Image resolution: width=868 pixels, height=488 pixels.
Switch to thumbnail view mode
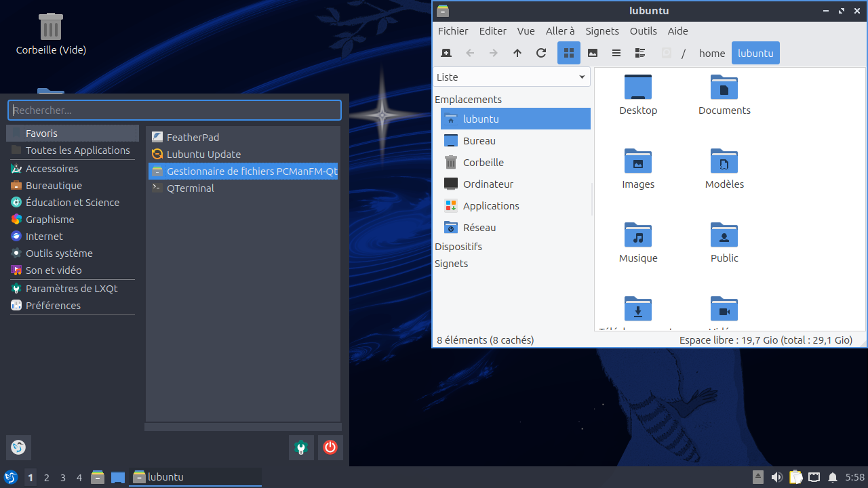pos(593,53)
